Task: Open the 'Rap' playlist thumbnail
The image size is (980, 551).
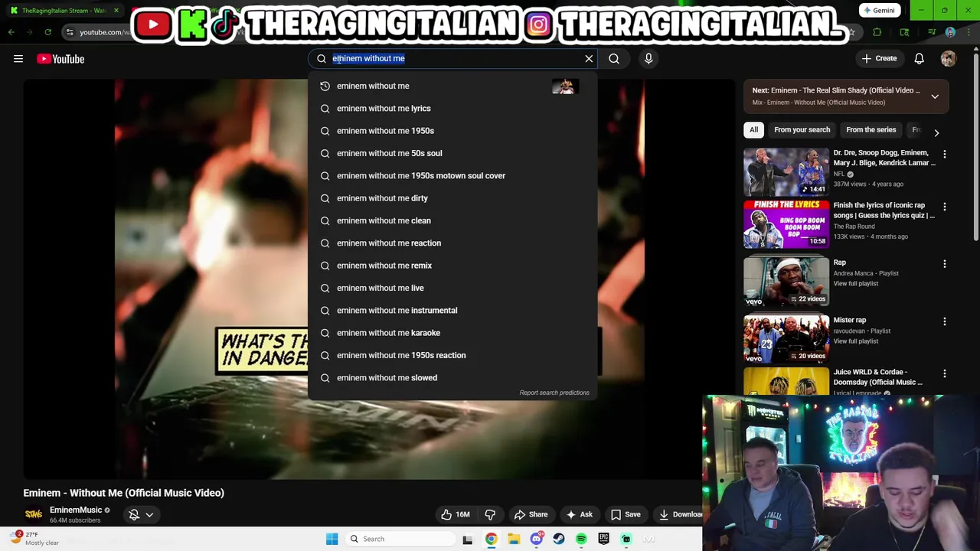Action: (x=786, y=282)
